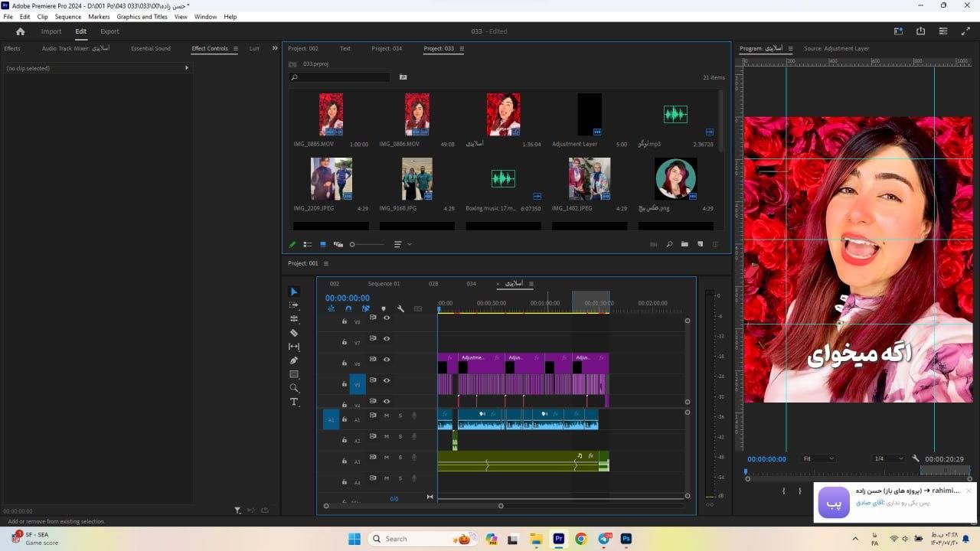Screen dimensions: 980x551
Task: Hide track V6 with eye icon
Action: coord(387,360)
